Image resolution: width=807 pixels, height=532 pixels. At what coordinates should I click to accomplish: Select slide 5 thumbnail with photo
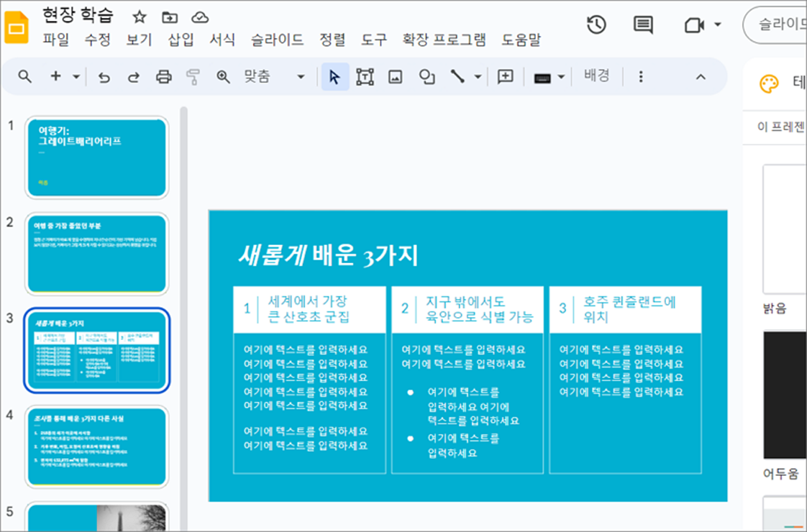(x=97, y=518)
